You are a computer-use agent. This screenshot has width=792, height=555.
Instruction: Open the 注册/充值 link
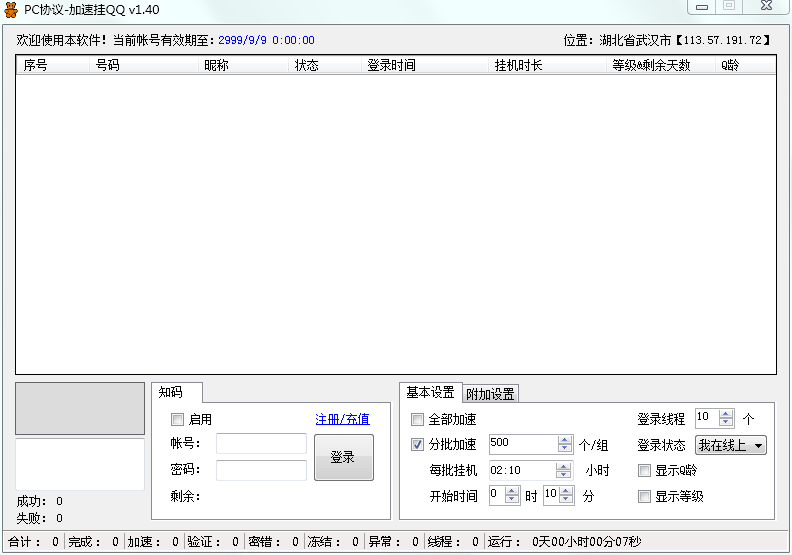pyautogui.click(x=342, y=419)
